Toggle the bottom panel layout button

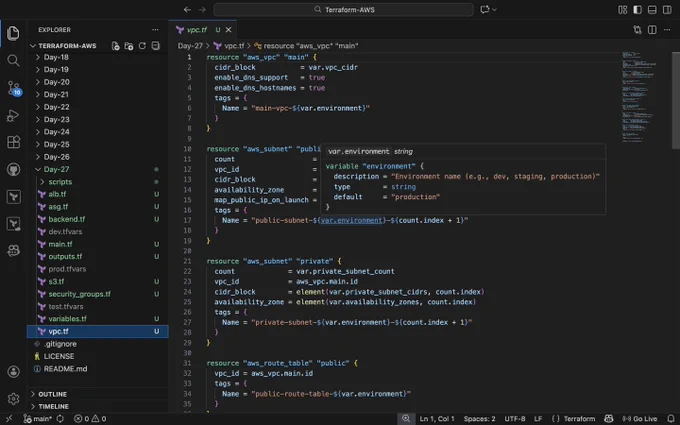coord(652,10)
